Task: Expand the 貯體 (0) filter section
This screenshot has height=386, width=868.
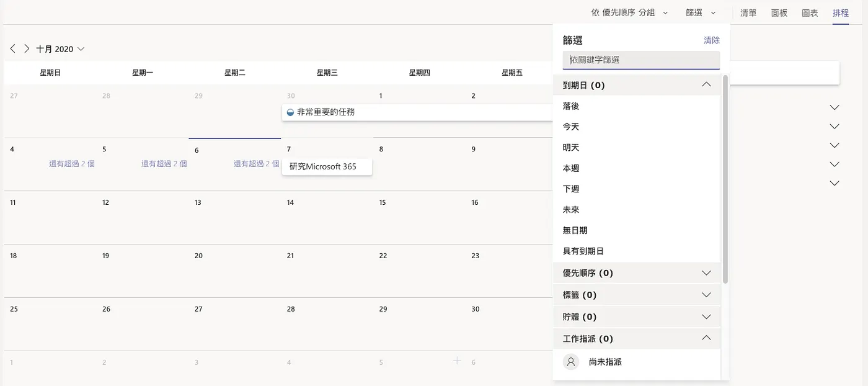Action: click(637, 316)
